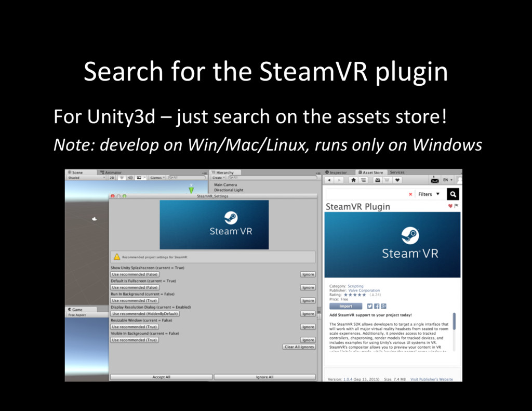
Task: Switch to the Inspector tab
Action: coord(336,173)
